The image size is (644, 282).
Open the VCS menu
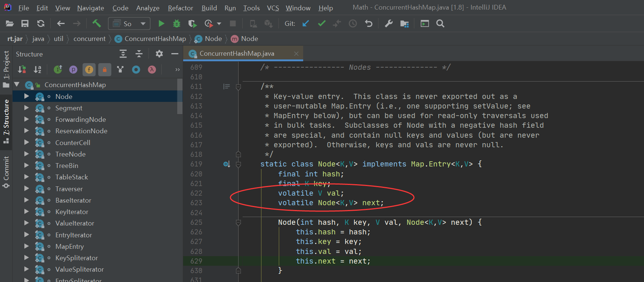tap(273, 8)
